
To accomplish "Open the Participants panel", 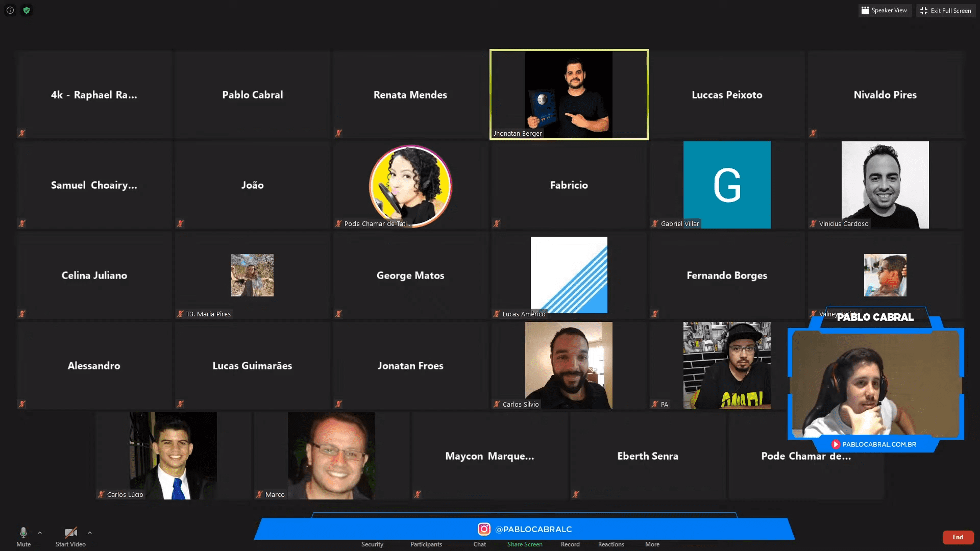I will pyautogui.click(x=426, y=544).
